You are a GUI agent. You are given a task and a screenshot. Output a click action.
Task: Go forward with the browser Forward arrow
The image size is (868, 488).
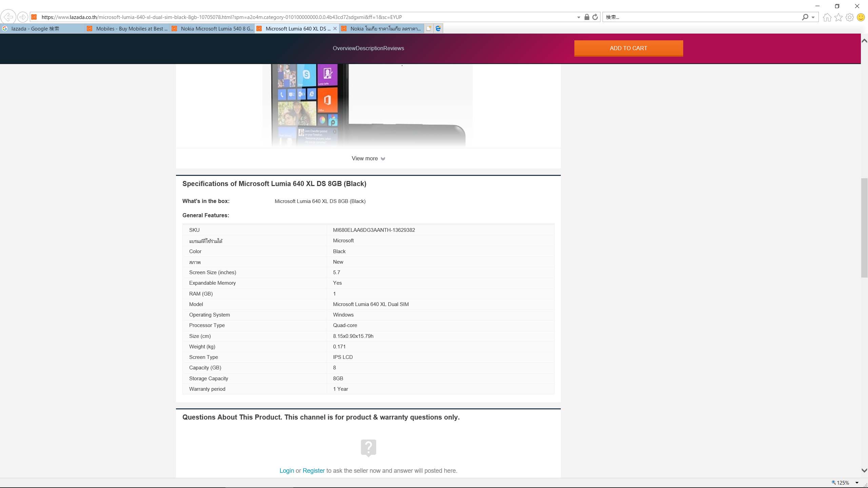pyautogui.click(x=22, y=17)
